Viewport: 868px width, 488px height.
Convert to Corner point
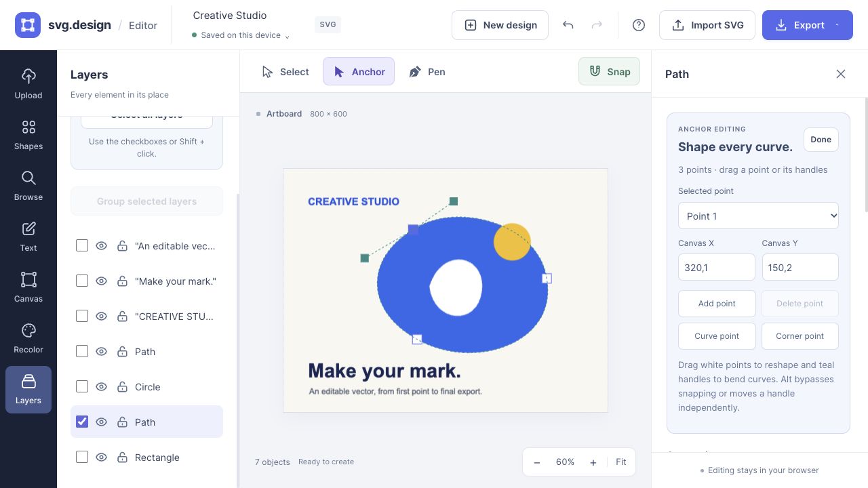click(800, 336)
